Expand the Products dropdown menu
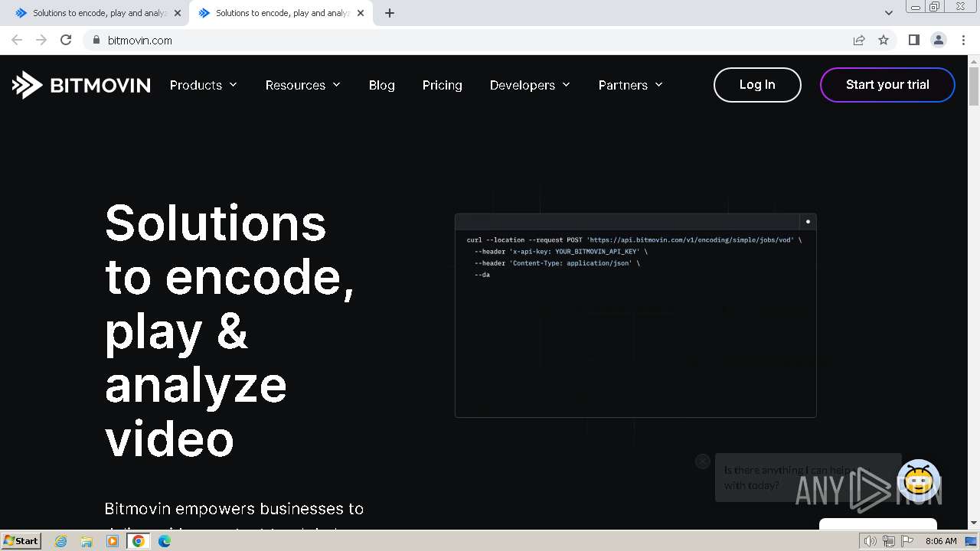This screenshot has width=980, height=551. pos(204,85)
